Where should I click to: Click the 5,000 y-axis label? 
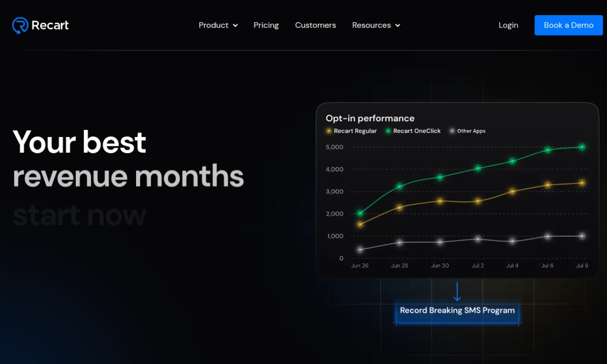point(334,147)
